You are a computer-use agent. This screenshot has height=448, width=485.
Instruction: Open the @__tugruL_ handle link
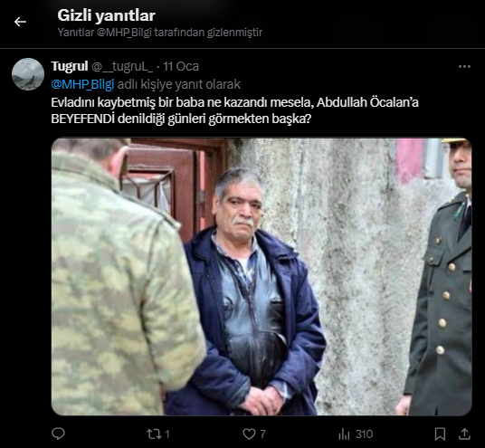[122, 66]
